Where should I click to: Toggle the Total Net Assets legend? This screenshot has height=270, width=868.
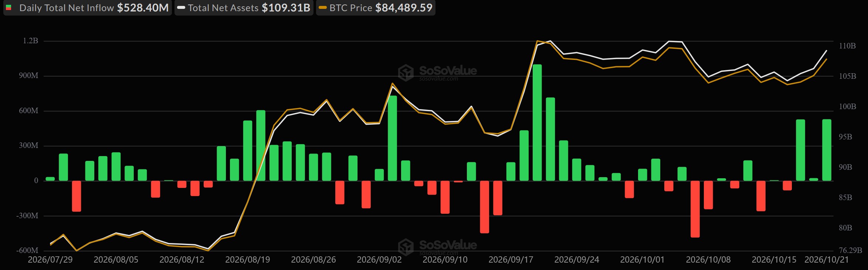tap(244, 8)
